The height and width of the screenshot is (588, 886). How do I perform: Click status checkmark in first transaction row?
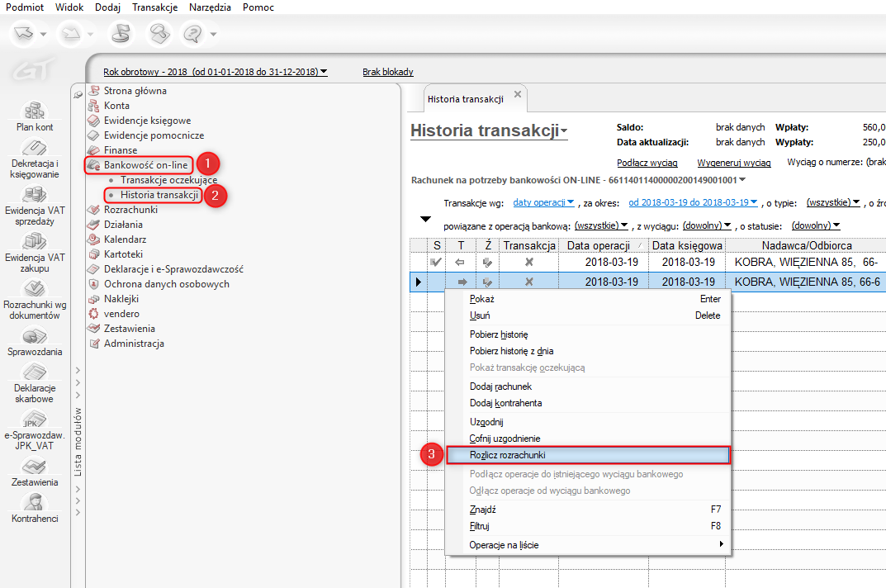pyautogui.click(x=436, y=263)
